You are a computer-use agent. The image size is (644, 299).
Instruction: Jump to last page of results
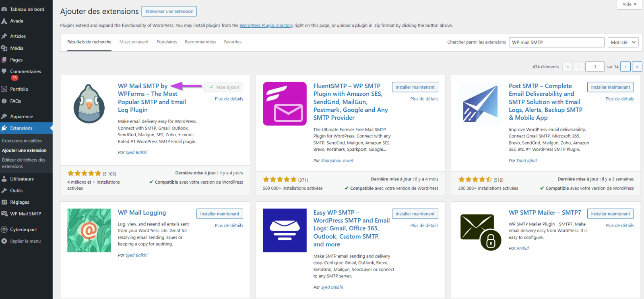tap(637, 67)
